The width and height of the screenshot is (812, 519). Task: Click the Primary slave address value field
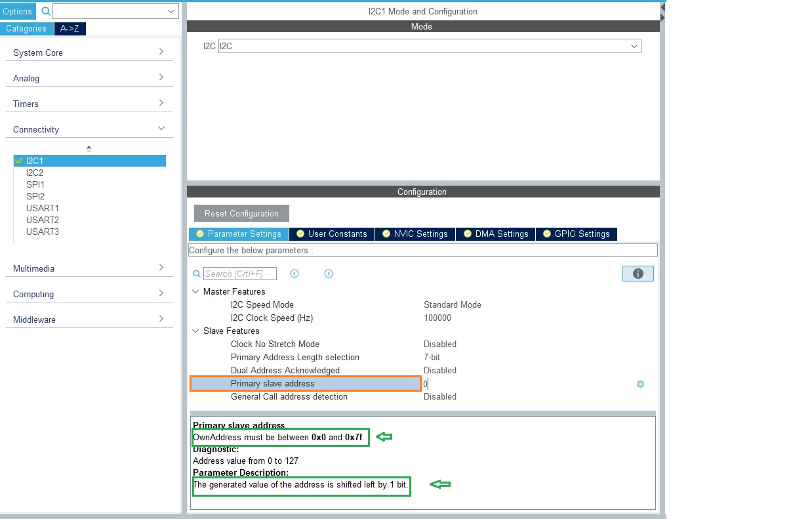[528, 384]
